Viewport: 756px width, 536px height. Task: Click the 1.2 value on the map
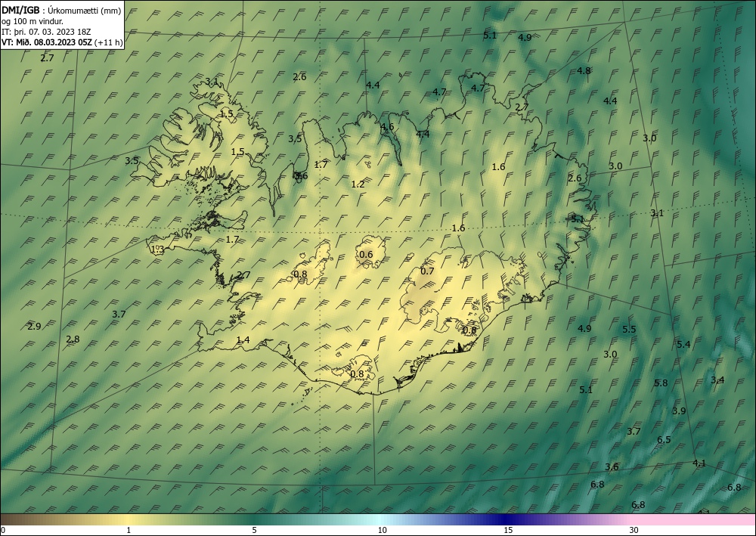point(358,184)
